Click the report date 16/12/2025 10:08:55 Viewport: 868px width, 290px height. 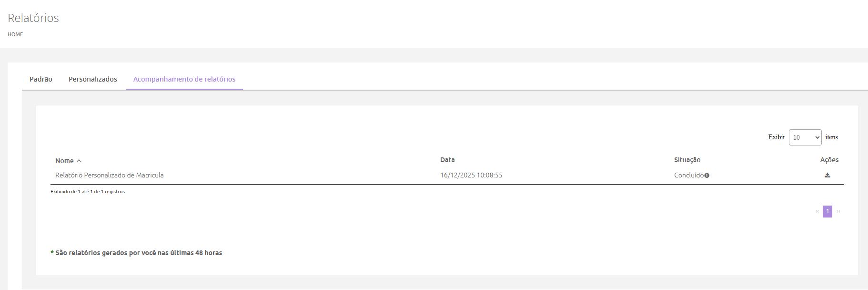pyautogui.click(x=471, y=175)
